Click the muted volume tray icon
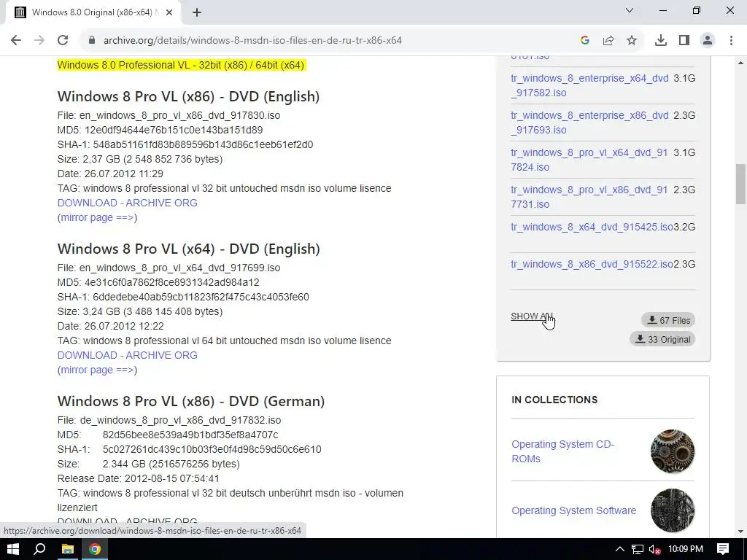The width and height of the screenshot is (747, 560). [655, 549]
